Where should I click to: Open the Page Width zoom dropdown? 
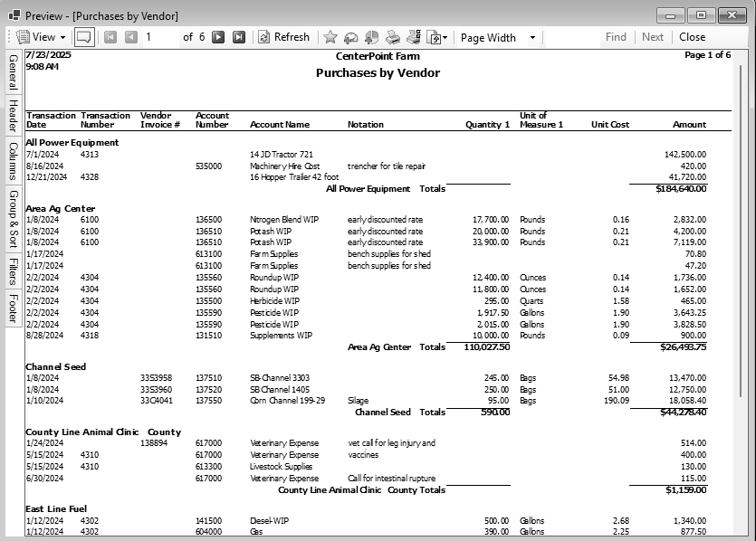(532, 37)
